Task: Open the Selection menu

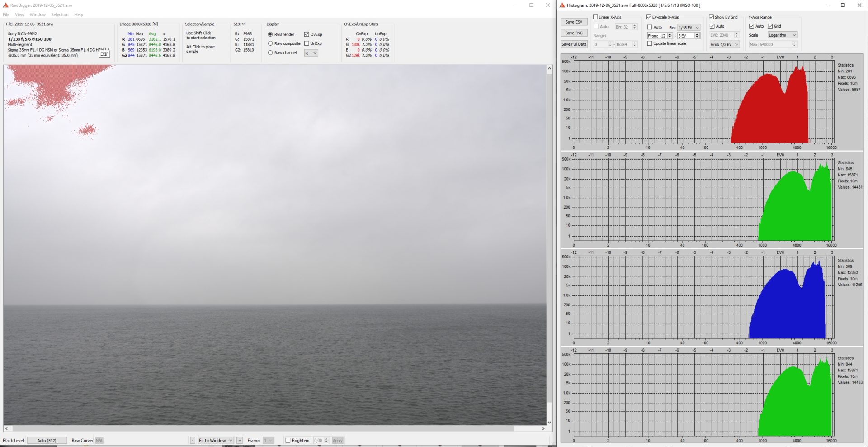Action: [x=60, y=14]
